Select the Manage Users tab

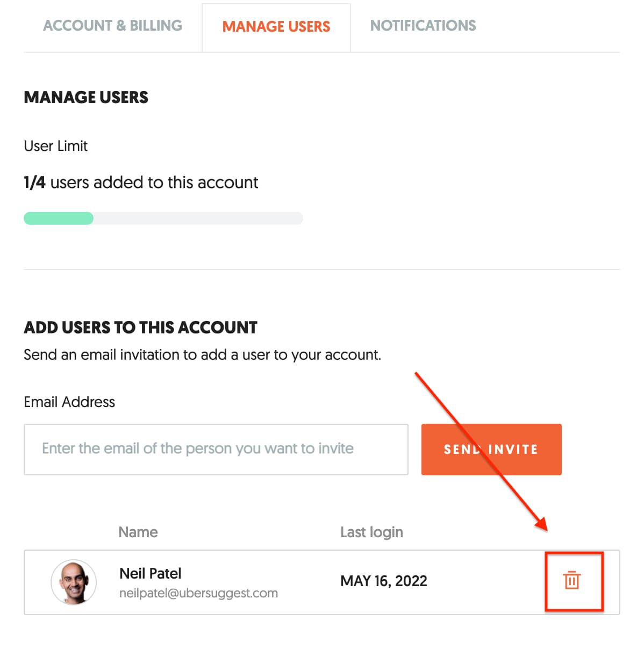(276, 27)
